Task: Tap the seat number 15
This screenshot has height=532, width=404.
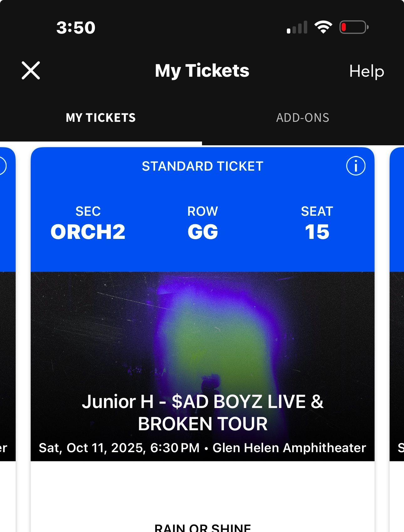Action: [x=317, y=232]
